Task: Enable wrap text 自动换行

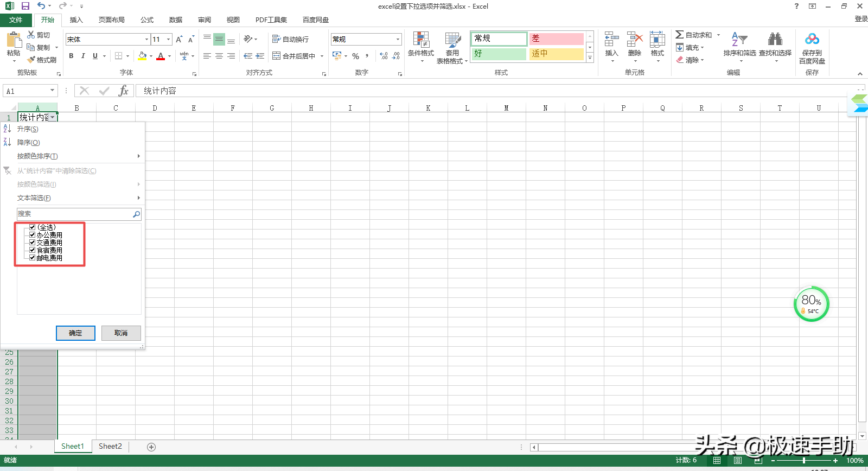Action: [x=290, y=39]
